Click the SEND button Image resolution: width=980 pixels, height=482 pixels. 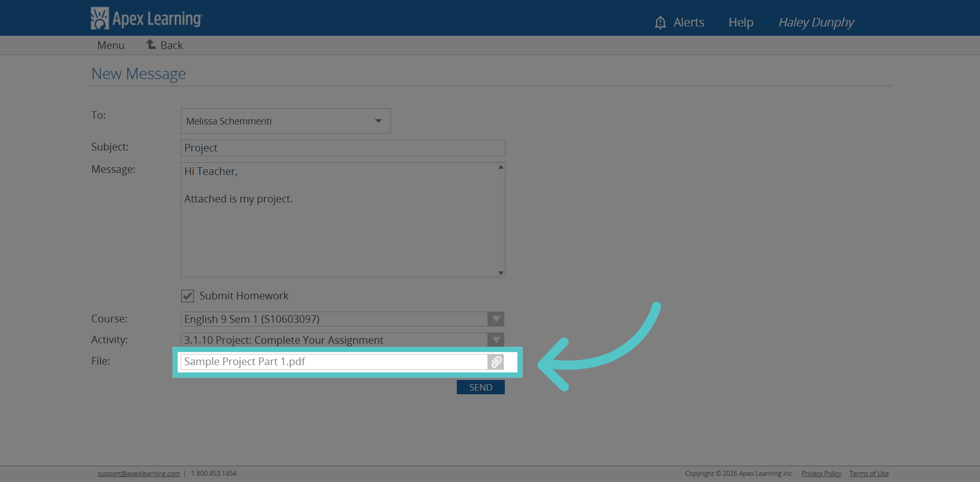481,387
